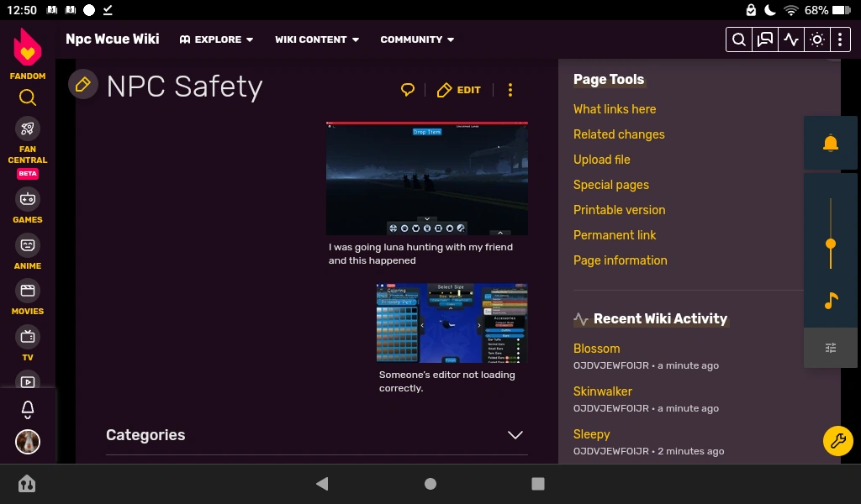Tap the accessibility icon in the navigation bar
This screenshot has width=861, height=504.
coord(27,484)
